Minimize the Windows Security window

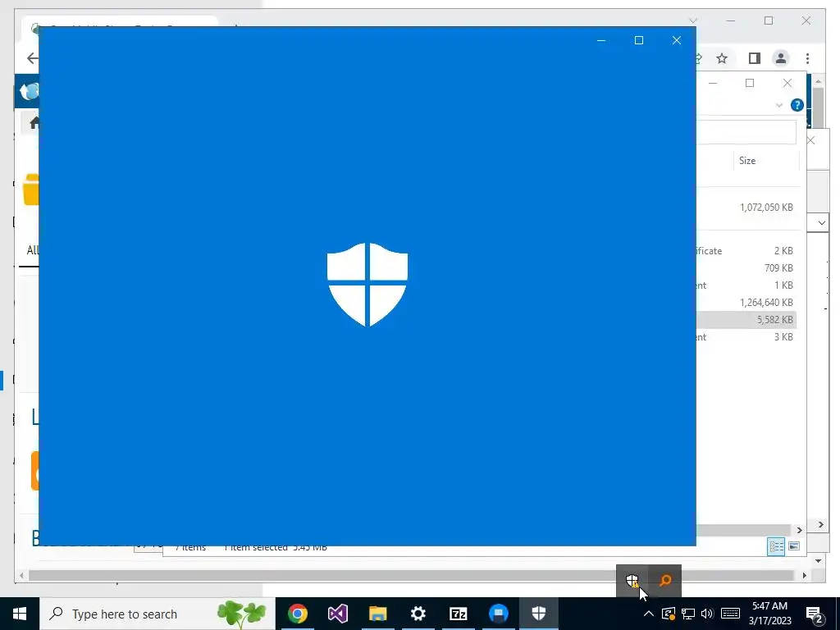point(601,40)
